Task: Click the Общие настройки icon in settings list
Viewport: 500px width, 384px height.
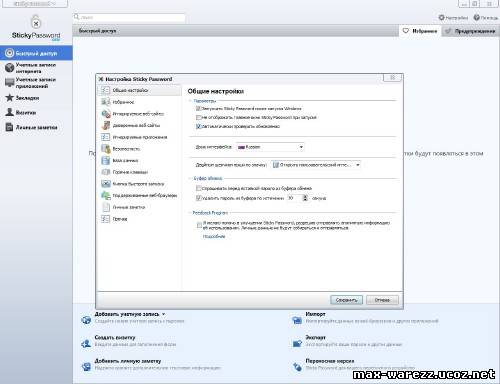Action: coord(105,90)
